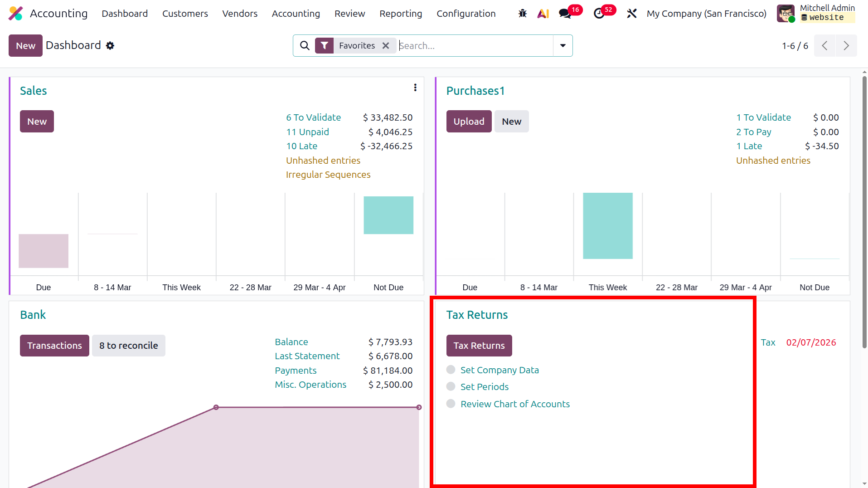This screenshot has height=488, width=868.
Task: Expand the search options dropdown arrow
Action: 563,46
